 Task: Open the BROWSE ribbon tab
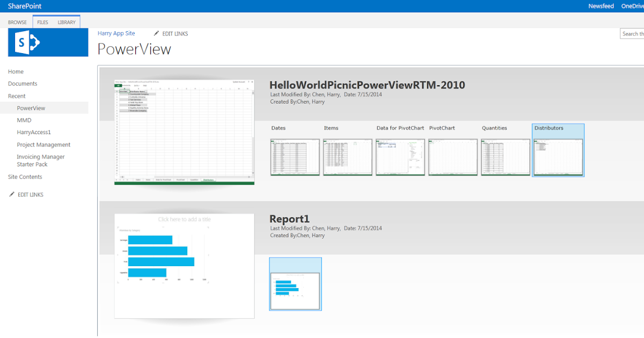pyautogui.click(x=17, y=23)
